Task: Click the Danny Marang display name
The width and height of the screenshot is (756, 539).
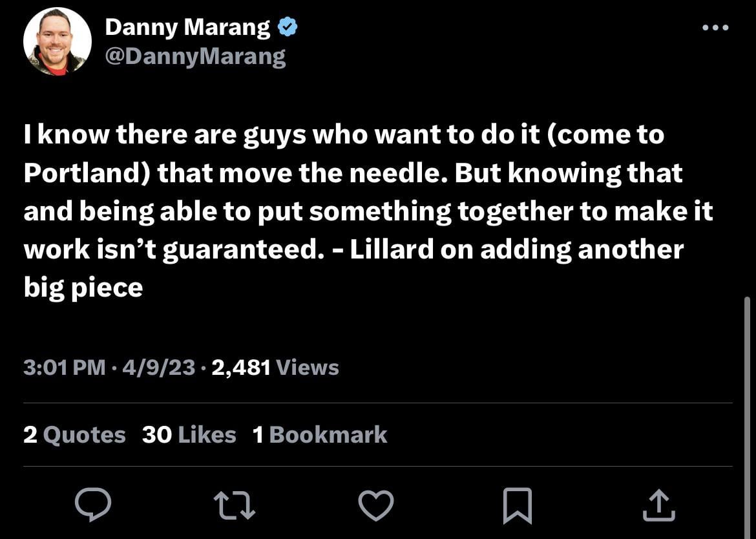Action: (x=187, y=27)
